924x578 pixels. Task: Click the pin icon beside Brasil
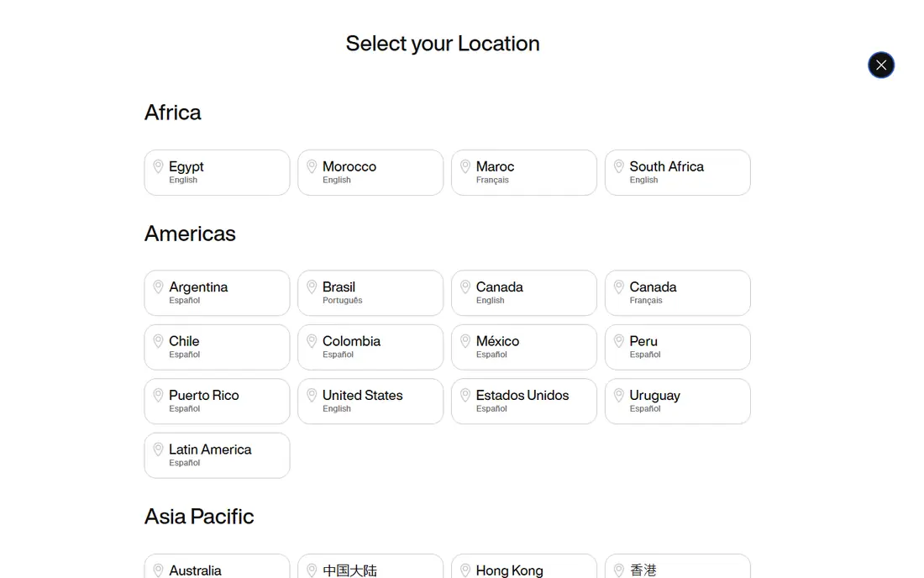click(x=312, y=287)
